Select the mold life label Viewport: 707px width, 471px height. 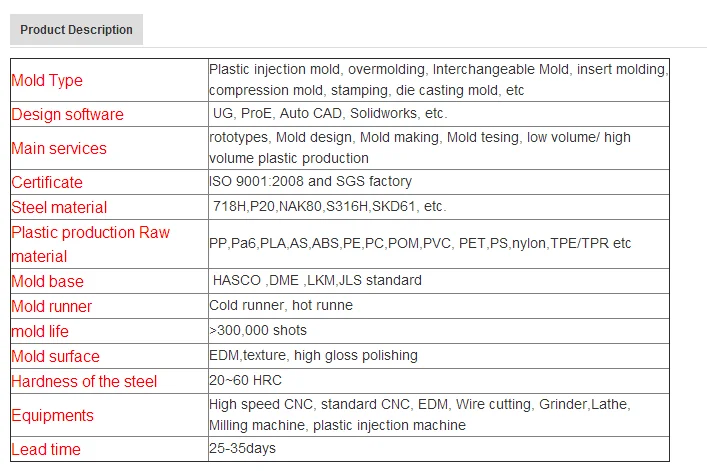point(40,331)
